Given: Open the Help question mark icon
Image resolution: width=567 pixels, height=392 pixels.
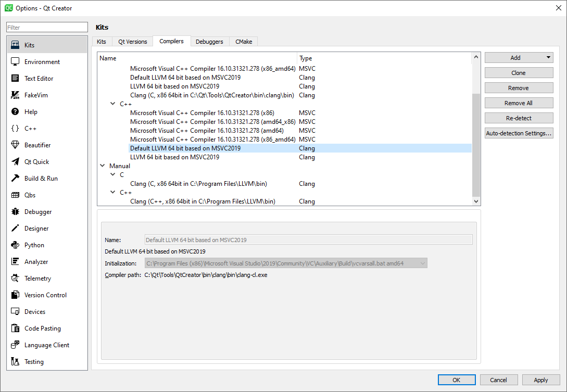Looking at the screenshot, I should point(15,111).
